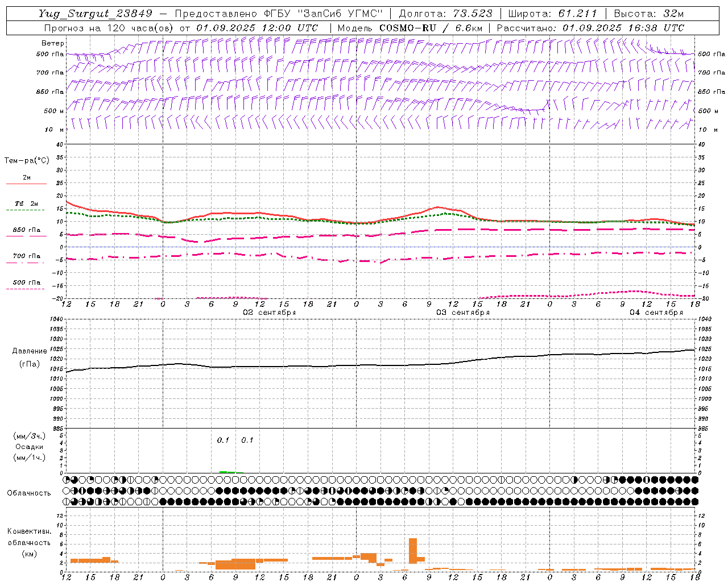Click the 'Предоставлено ФГБУ ЗапСиб УГМС' header text
The width and height of the screenshot is (728, 582).
279,14
